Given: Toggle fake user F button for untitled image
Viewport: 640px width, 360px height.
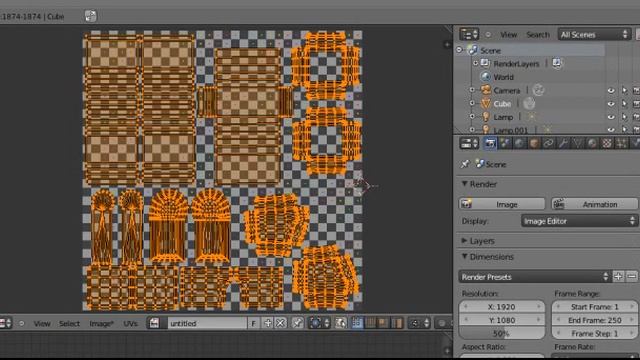Looking at the screenshot, I should [x=253, y=323].
